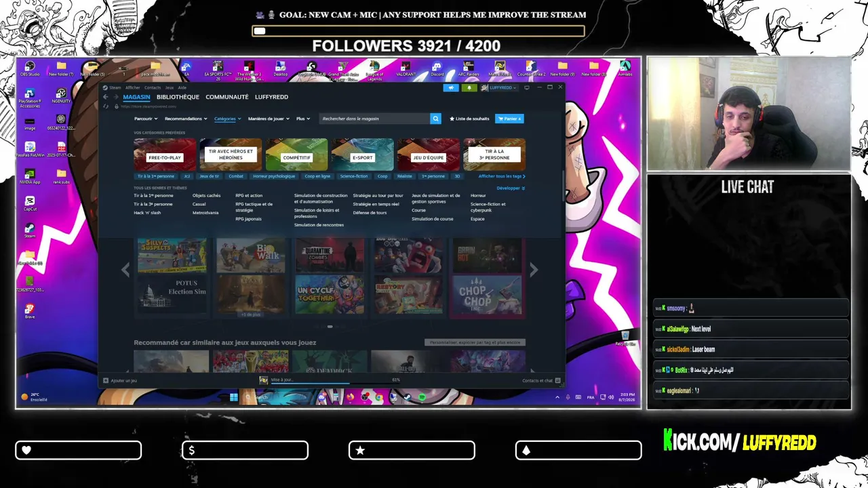Open Steam notifications bell
This screenshot has width=868, height=488.
click(469, 87)
